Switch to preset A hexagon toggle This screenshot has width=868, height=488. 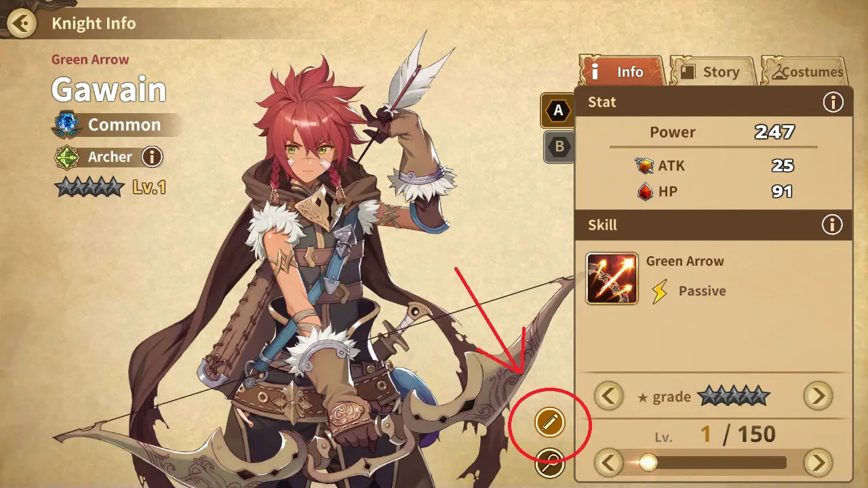[x=559, y=111]
